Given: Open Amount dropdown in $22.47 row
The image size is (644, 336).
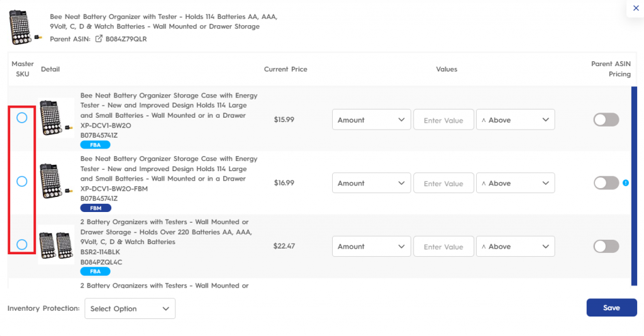Looking at the screenshot, I should pos(371,246).
